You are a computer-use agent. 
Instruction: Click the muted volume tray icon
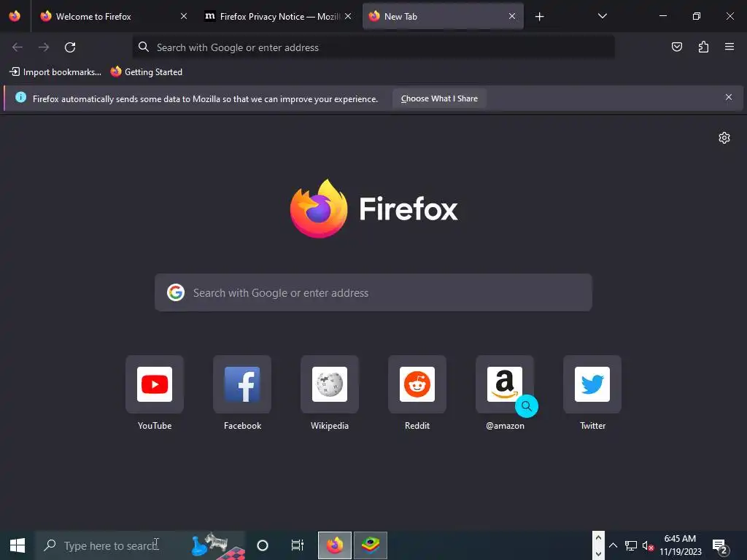[648, 545]
